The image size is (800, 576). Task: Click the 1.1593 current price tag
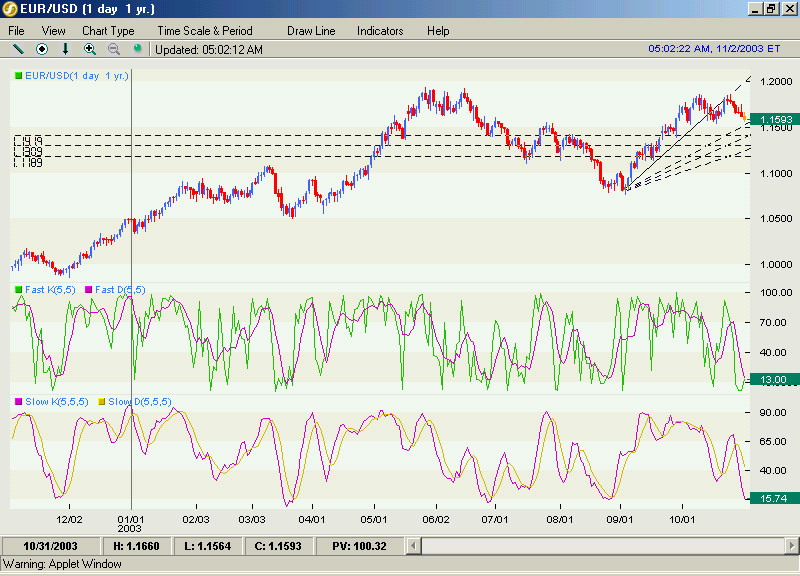(775, 119)
